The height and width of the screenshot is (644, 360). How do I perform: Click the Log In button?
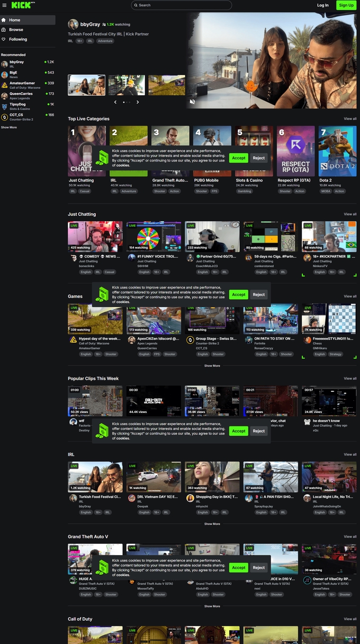pyautogui.click(x=323, y=5)
